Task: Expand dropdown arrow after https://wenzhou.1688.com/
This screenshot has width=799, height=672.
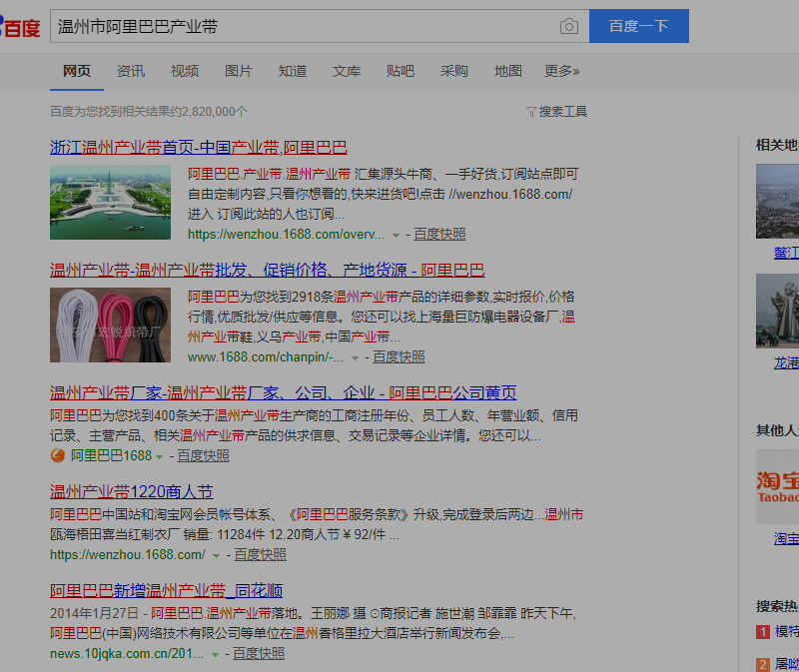Action: click(216, 555)
